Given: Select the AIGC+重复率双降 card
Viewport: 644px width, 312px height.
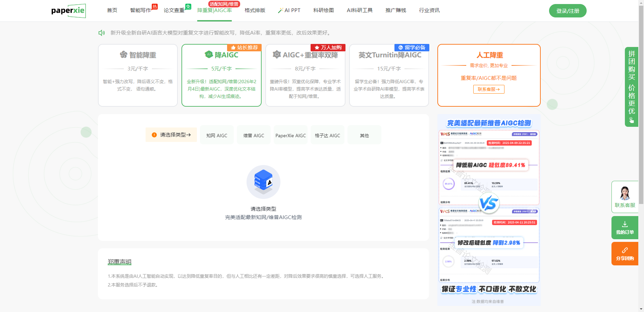Looking at the screenshot, I should point(305,75).
